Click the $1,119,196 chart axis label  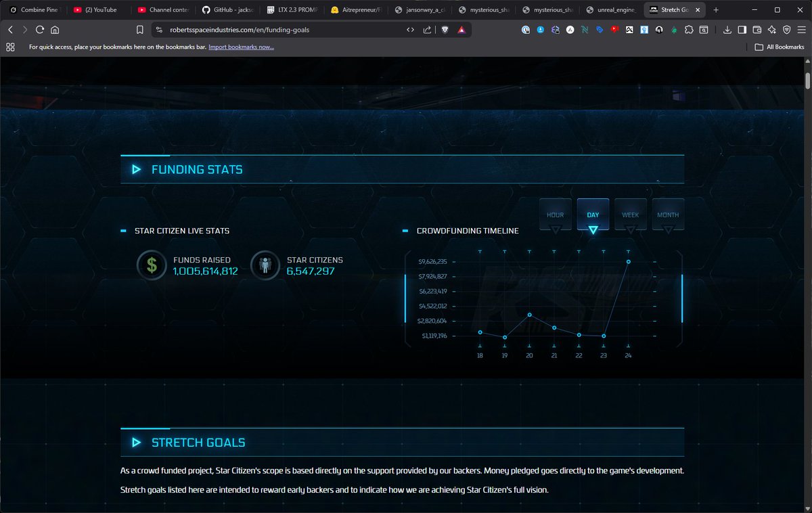click(x=433, y=336)
